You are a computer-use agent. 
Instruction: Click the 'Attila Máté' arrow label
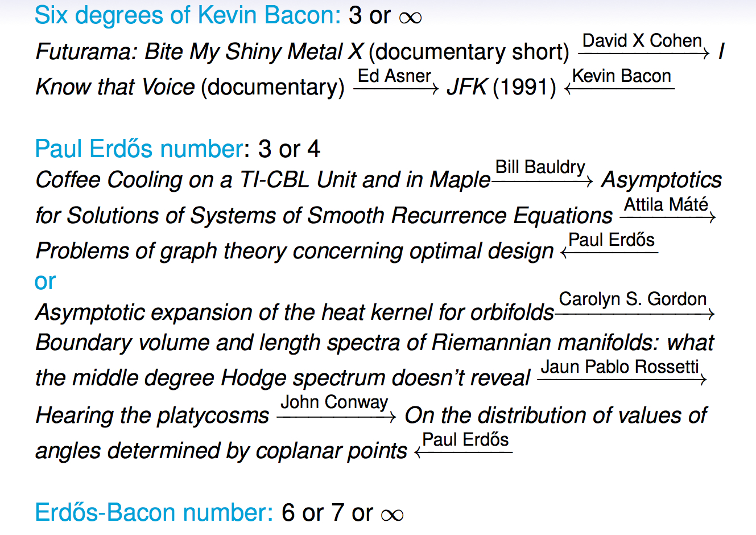(667, 204)
